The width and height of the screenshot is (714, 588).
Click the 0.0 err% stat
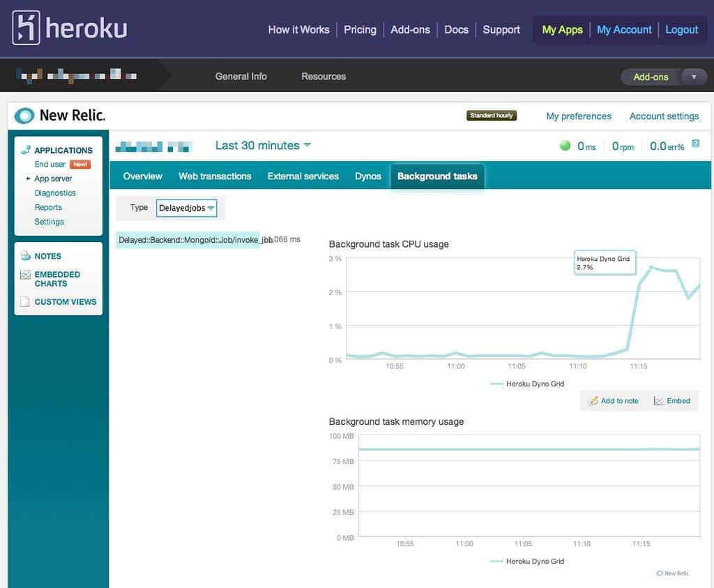667,146
